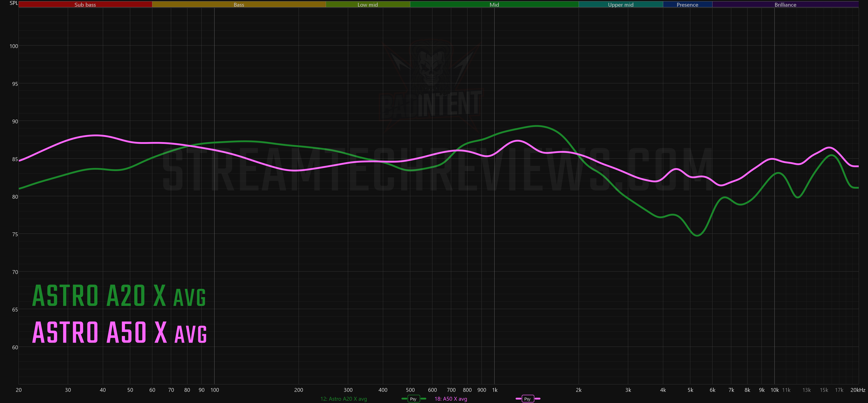Toggle the 18: A50 X avg trace
Screen dimensions: 868x403
(451, 399)
